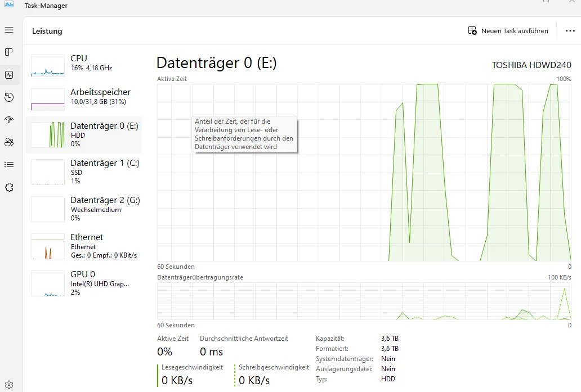Select Datenträger 1 (C:) SSD entry
Viewport: 581px width, 392px height.
click(84, 172)
